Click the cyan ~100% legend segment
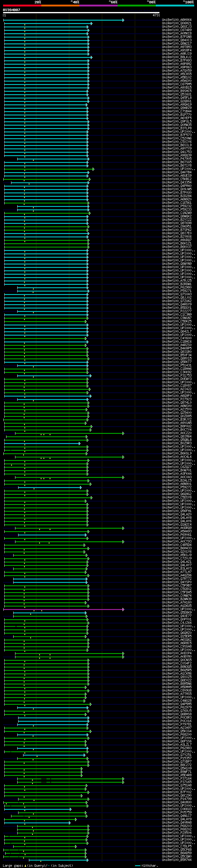The height and width of the screenshot is (868, 197). tap(175, 6)
